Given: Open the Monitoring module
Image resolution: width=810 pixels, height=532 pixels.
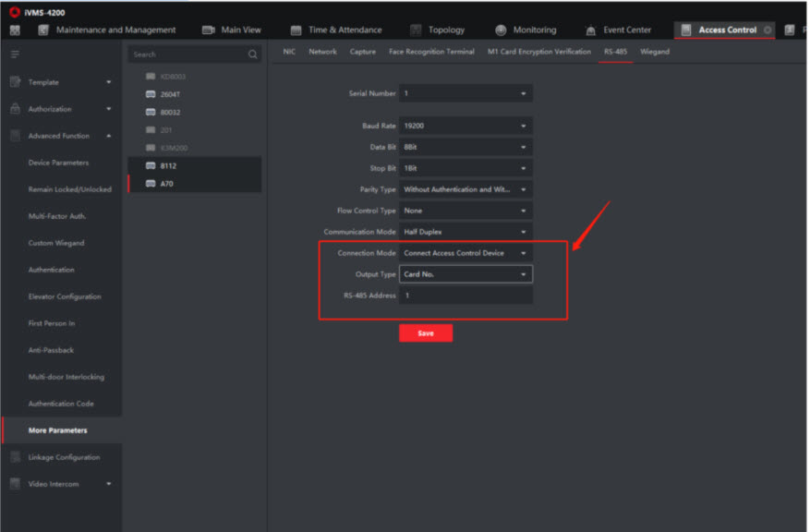Looking at the screenshot, I should [x=526, y=30].
